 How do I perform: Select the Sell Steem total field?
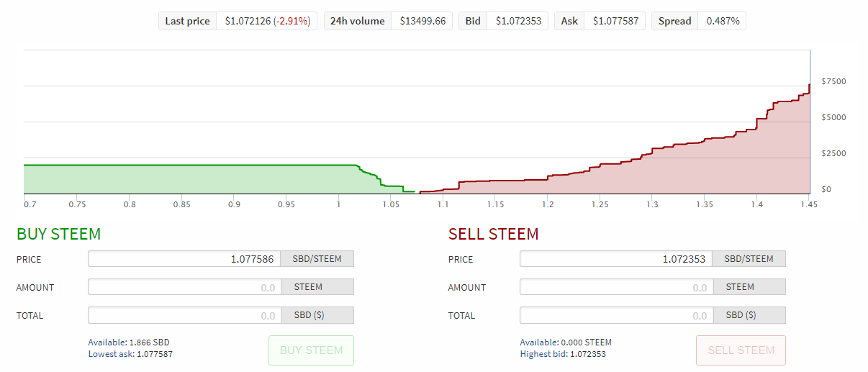point(616,315)
